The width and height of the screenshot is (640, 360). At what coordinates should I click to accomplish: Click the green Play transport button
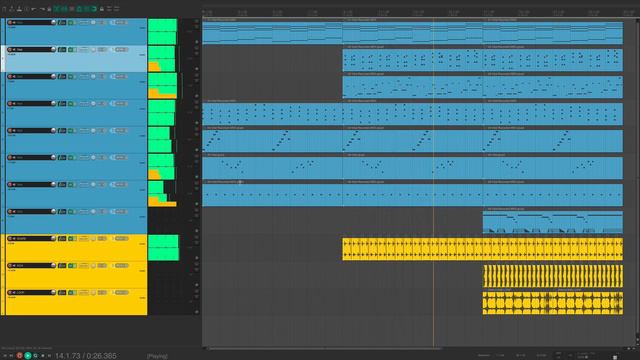tap(28, 356)
